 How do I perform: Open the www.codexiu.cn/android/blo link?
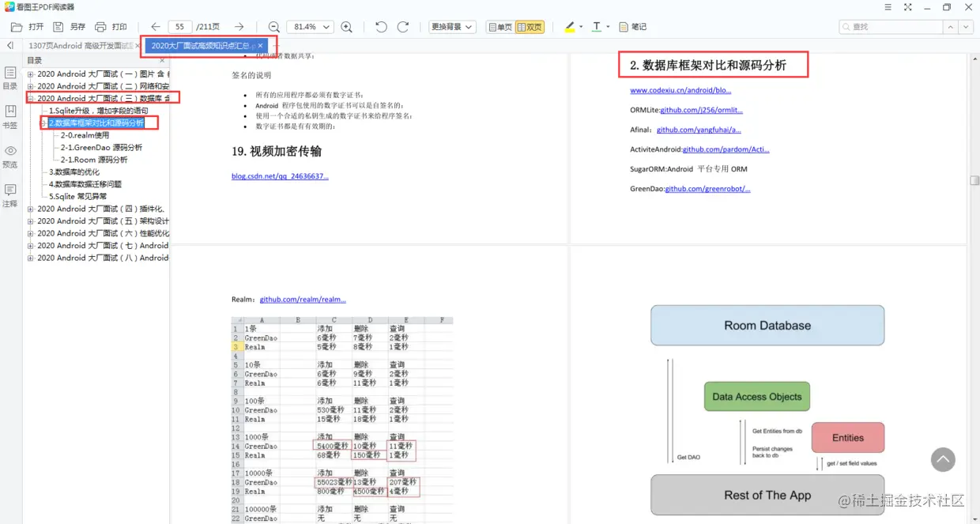click(680, 90)
